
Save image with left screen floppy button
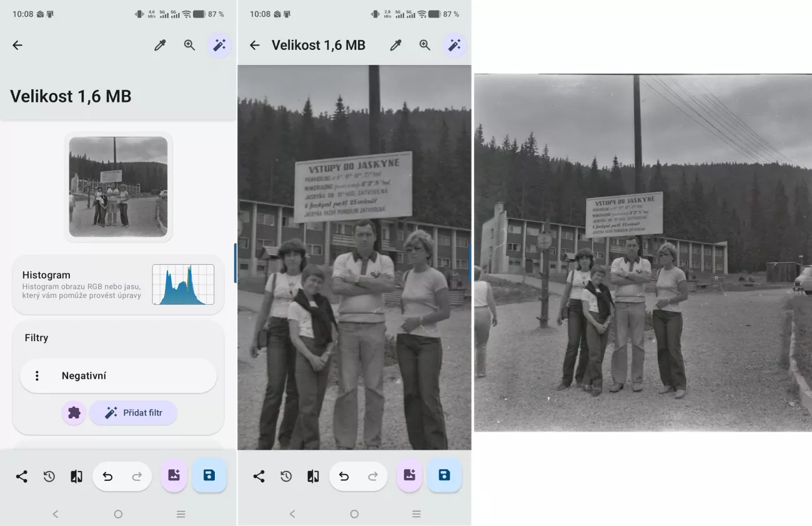point(209,475)
